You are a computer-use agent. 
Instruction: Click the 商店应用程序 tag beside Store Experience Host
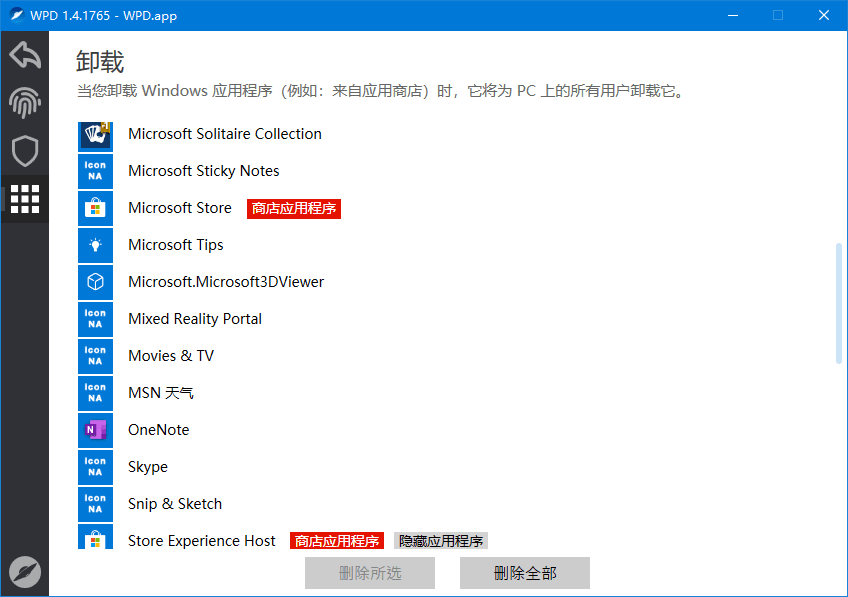point(337,540)
